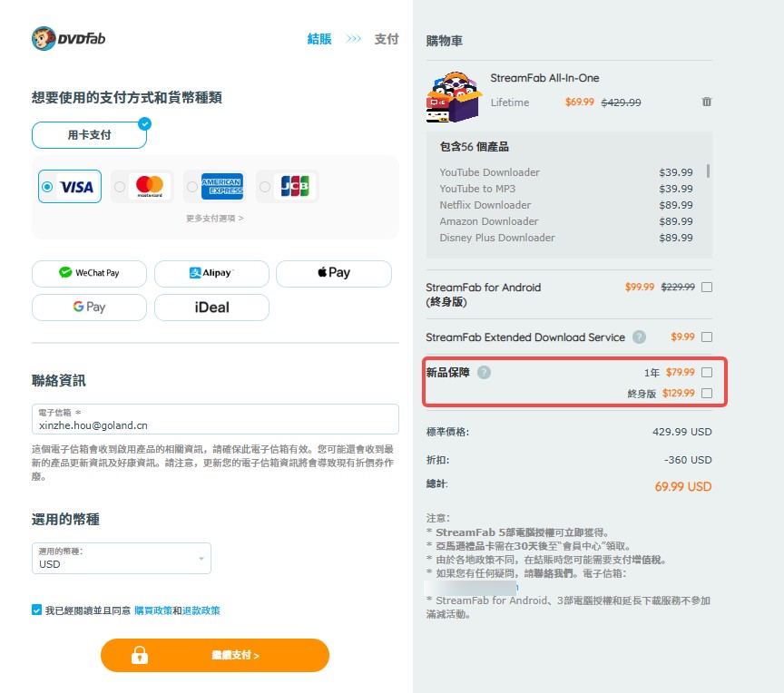Click the 429.99 USD standard price
This screenshot has height=693, width=784.
point(682,432)
